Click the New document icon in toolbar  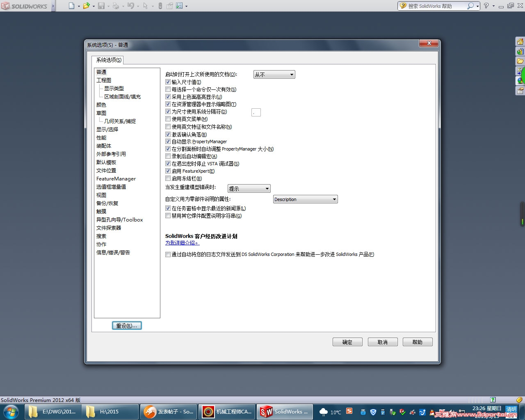pos(72,6)
